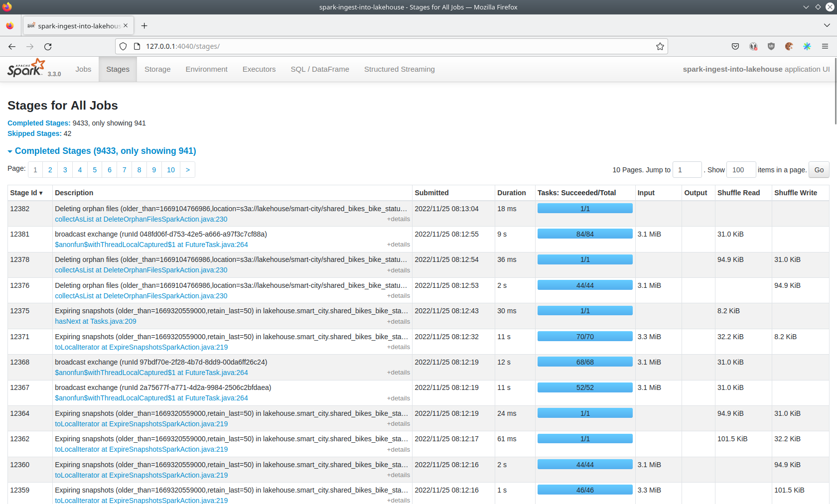
Task: Expand +details for stage 12382
Action: tap(398, 219)
